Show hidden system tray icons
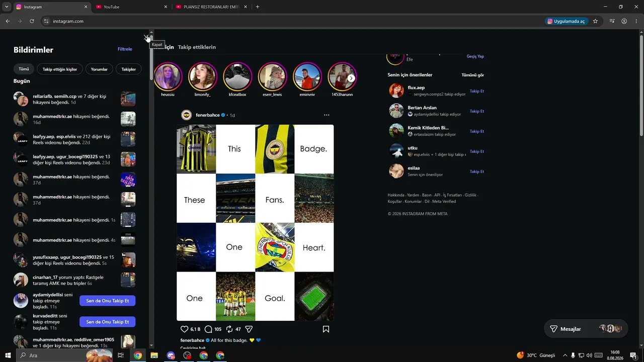The width and height of the screenshot is (644, 362). (x=565, y=355)
